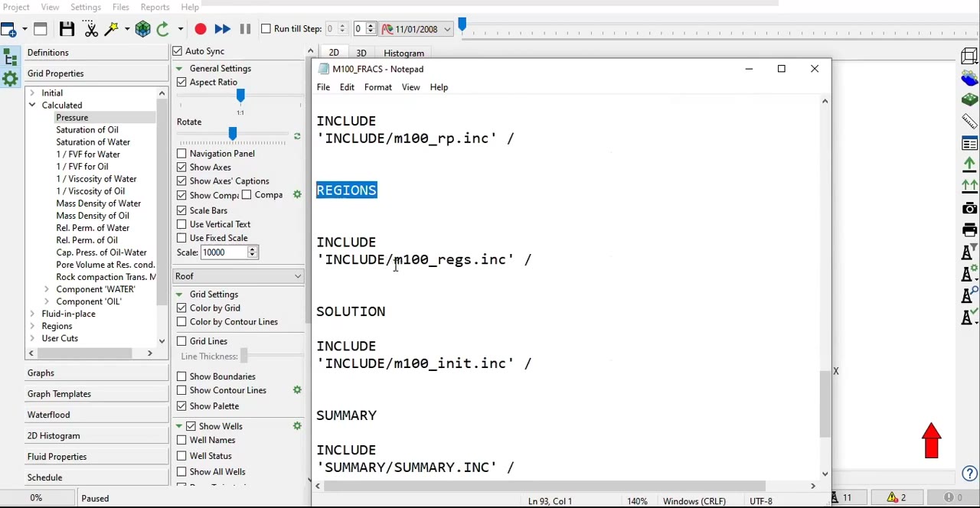Open the Roof layer dropdown
The width and height of the screenshot is (980, 508).
click(239, 276)
